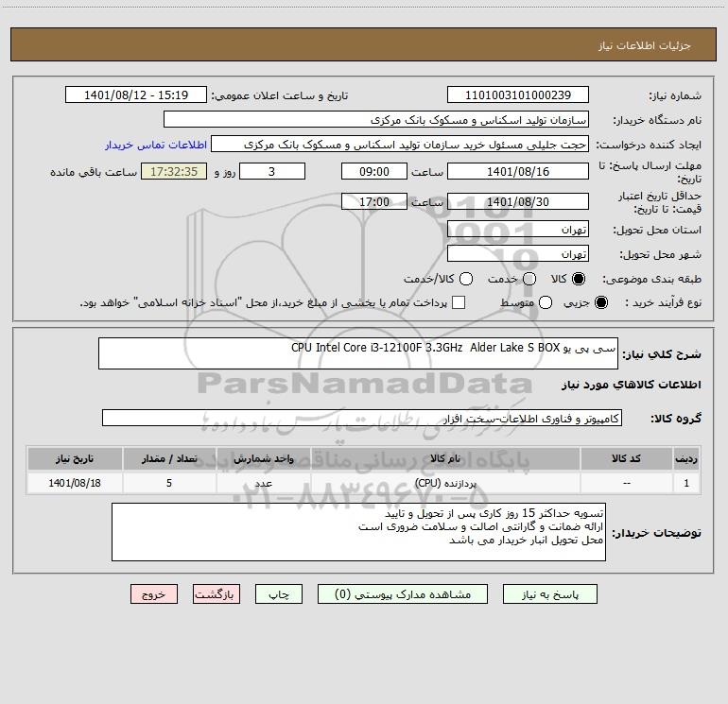Click the row number cell 1
This screenshot has height=704, width=728.
(686, 483)
